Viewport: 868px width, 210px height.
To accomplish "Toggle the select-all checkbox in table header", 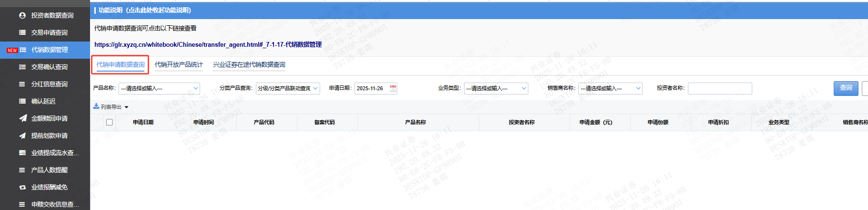I will (110, 122).
